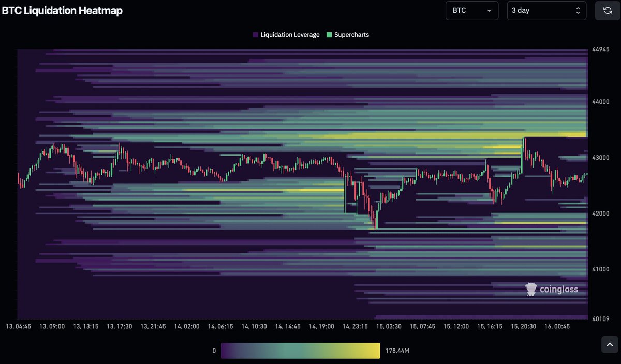Click the 13, 13:15 time axis label
621x364 pixels.
point(86,327)
